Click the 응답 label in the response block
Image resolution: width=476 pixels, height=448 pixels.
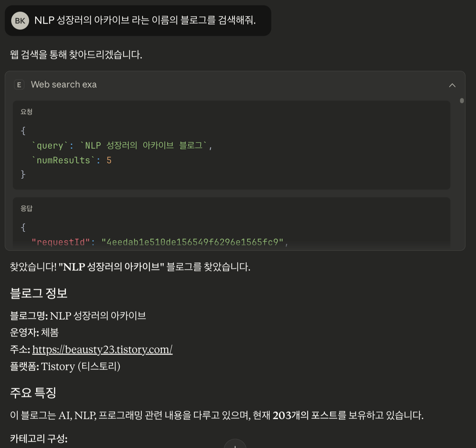pyautogui.click(x=27, y=208)
